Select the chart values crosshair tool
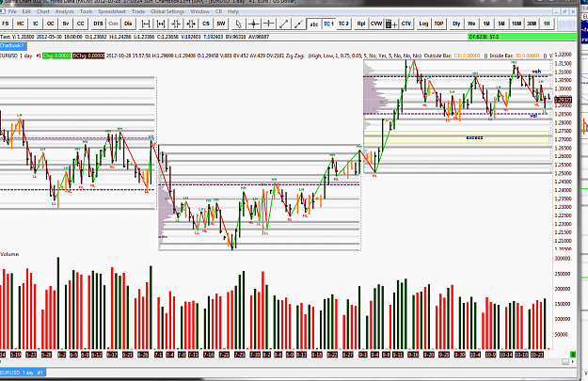 click(253, 24)
